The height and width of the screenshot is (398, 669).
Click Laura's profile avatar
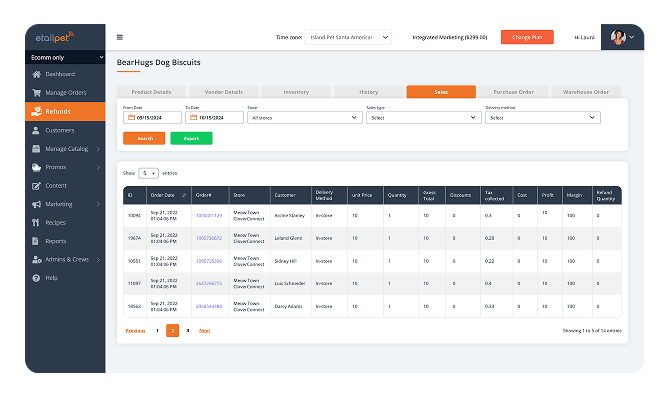click(618, 38)
